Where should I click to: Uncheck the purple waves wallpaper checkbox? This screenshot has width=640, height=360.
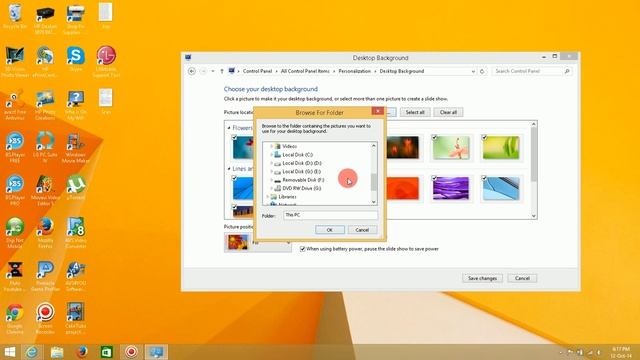(x=434, y=178)
